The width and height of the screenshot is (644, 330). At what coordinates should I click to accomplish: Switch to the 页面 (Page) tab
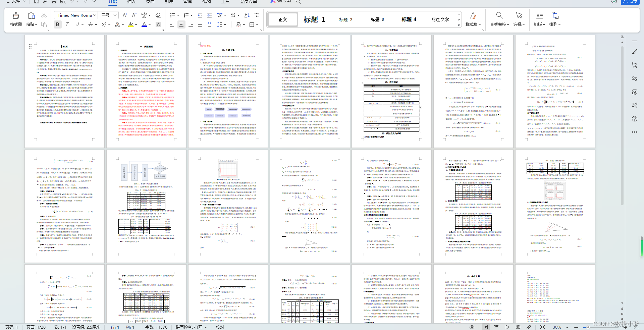150,2
